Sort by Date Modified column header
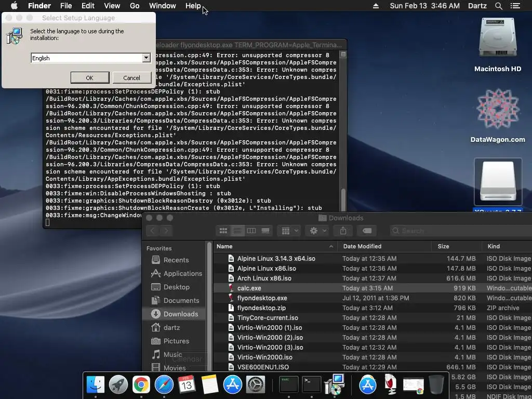This screenshot has width=532, height=399. [384, 246]
